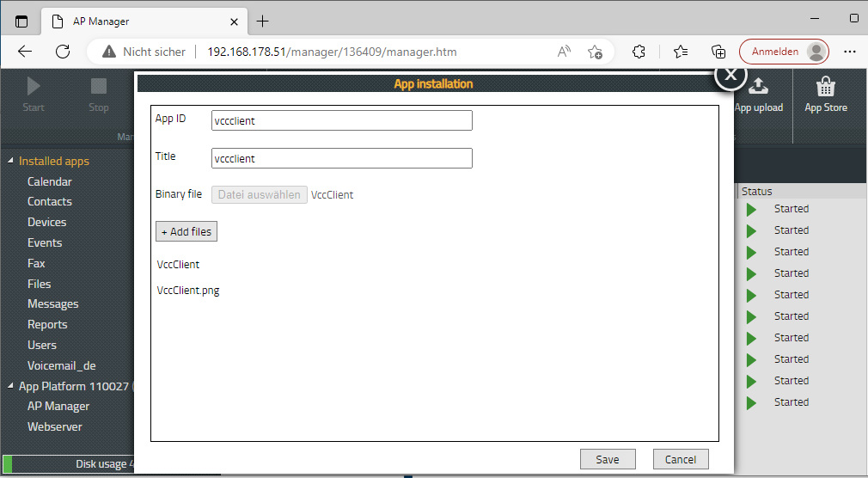Close the App installation dialog
Screen dimensions: 868x478
730,75
